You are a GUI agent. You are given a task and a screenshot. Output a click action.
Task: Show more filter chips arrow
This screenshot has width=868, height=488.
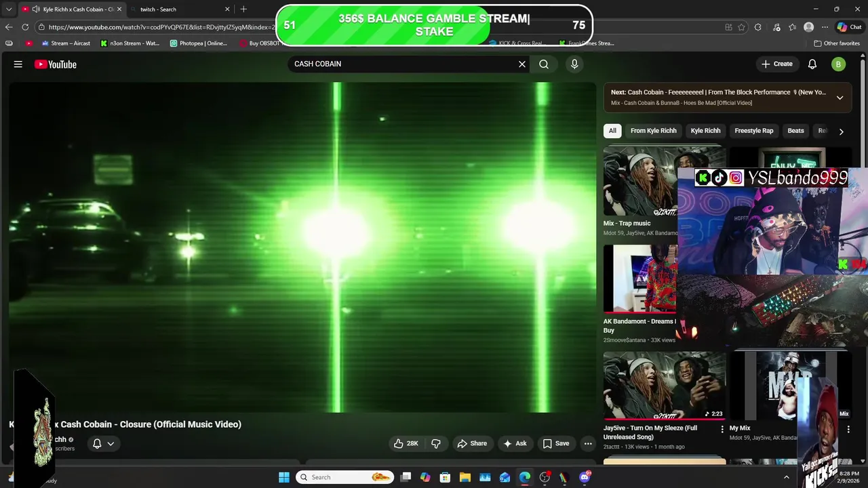[x=841, y=131]
